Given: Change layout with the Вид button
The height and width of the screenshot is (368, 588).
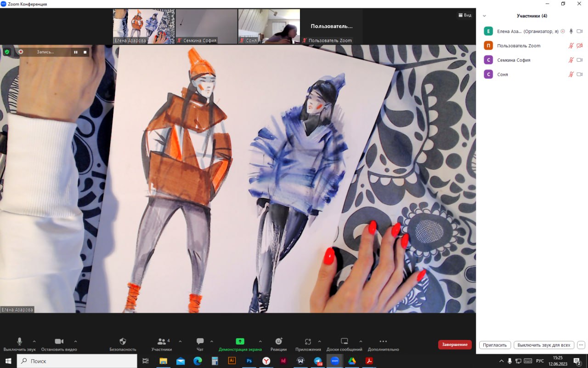Looking at the screenshot, I should [465, 15].
